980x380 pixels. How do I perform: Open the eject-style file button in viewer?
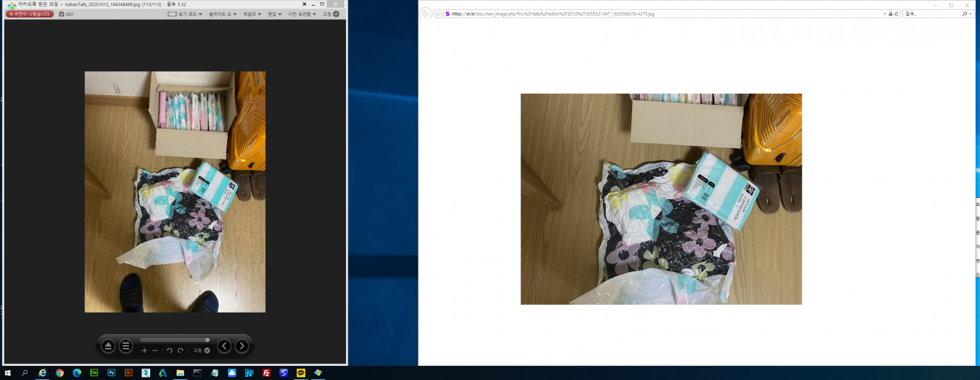(108, 346)
